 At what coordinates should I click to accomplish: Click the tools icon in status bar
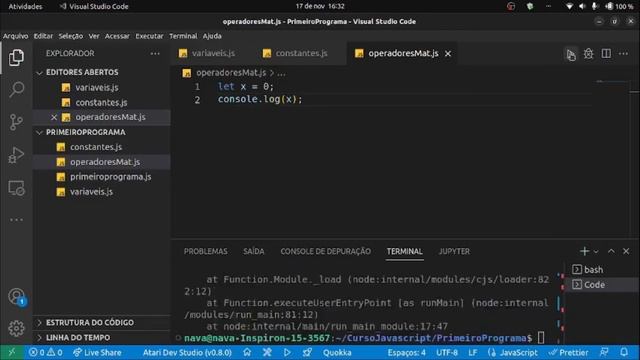267,352
